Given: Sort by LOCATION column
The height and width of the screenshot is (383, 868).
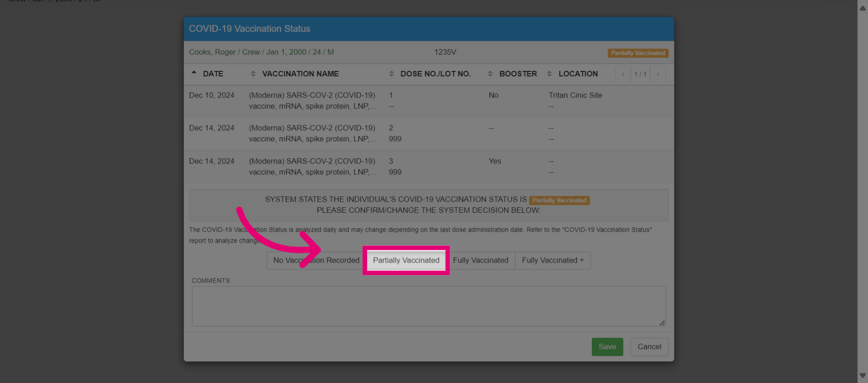Looking at the screenshot, I should point(578,74).
